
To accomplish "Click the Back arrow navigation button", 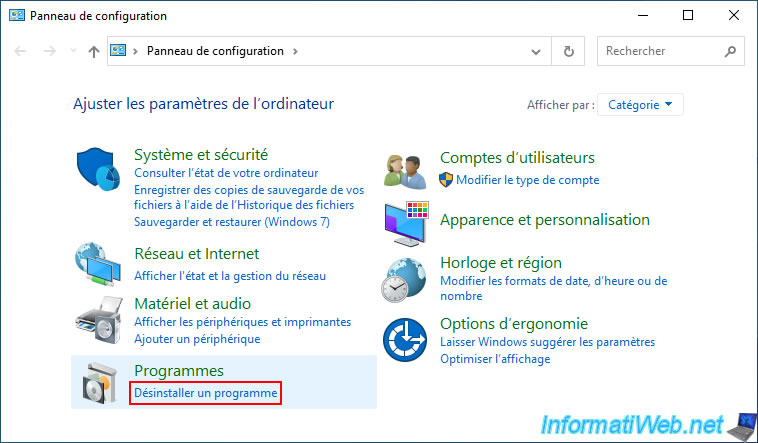I will 20,51.
